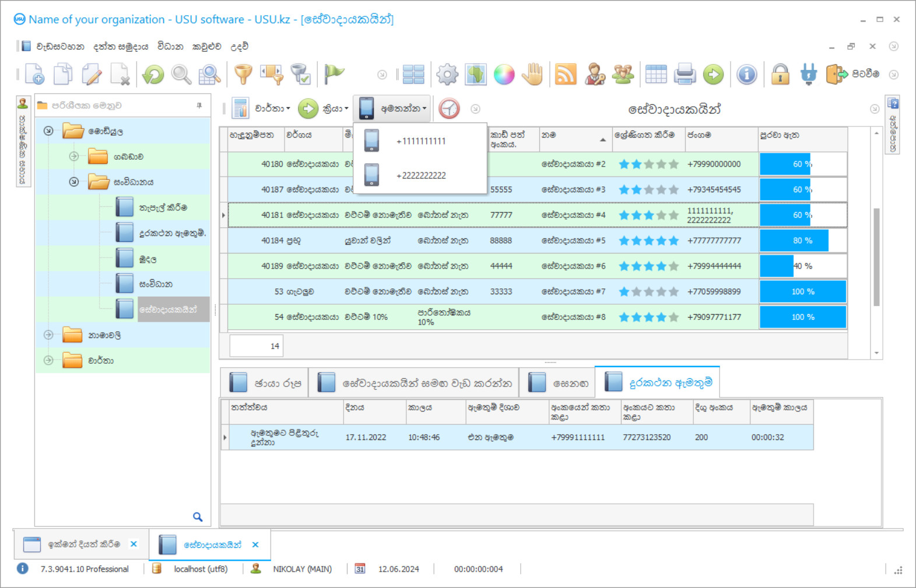Open the වාර්තා dropdown in sub-toolbar
This screenshot has width=916, height=588.
click(x=272, y=109)
